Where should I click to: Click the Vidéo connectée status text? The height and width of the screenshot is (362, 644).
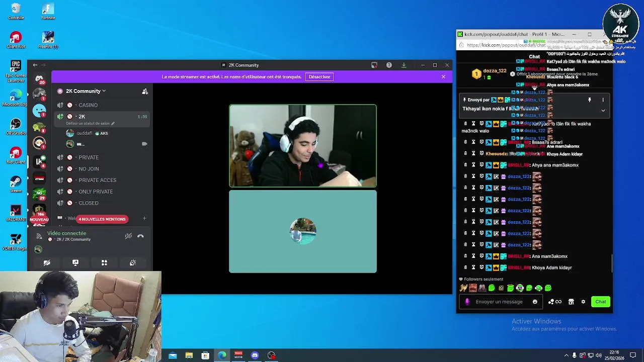click(x=67, y=233)
